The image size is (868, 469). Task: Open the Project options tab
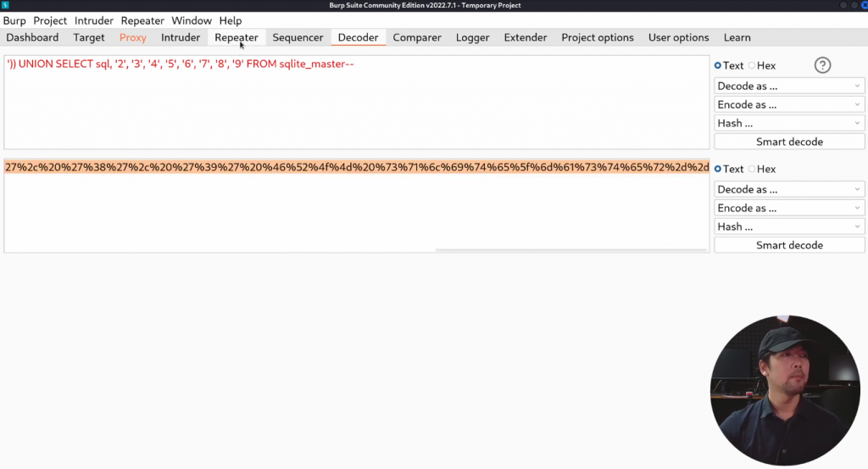pyautogui.click(x=598, y=37)
